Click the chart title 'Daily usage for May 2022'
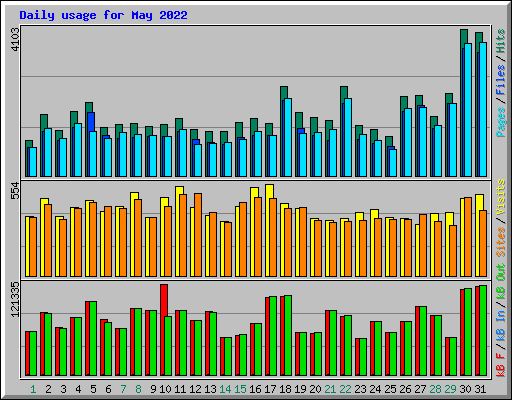This screenshot has width=512, height=400. [103, 15]
